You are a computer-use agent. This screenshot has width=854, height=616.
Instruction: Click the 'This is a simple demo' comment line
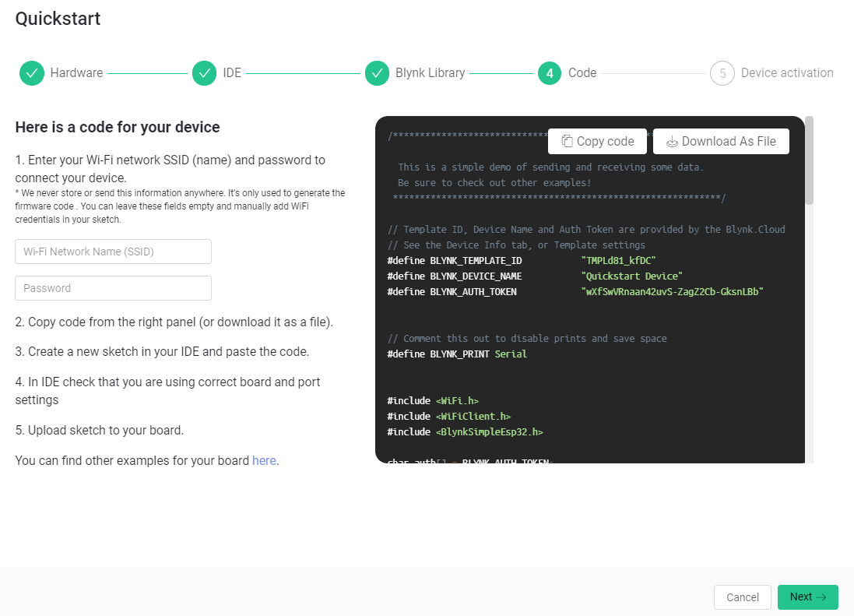[550, 167]
